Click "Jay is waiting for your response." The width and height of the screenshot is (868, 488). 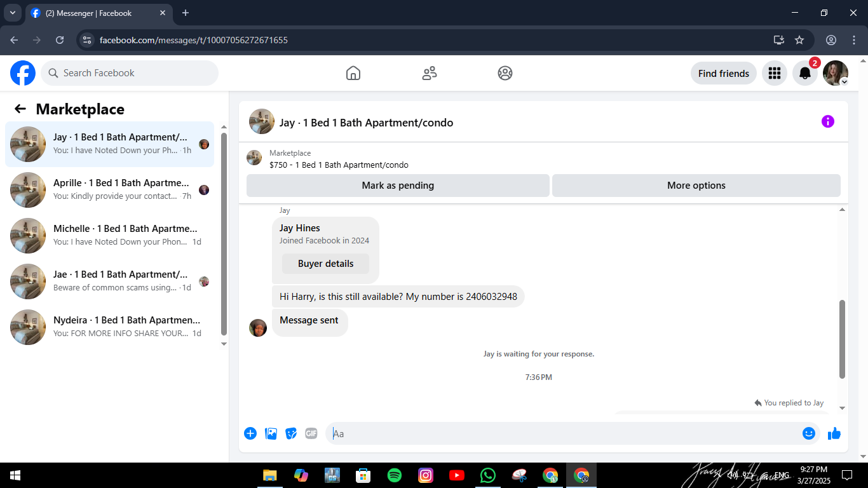[539, 354]
